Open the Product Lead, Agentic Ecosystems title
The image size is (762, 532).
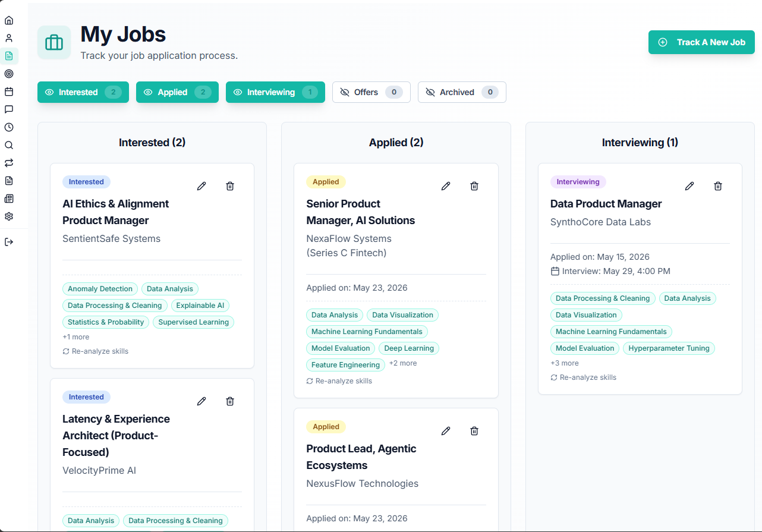pyautogui.click(x=361, y=457)
